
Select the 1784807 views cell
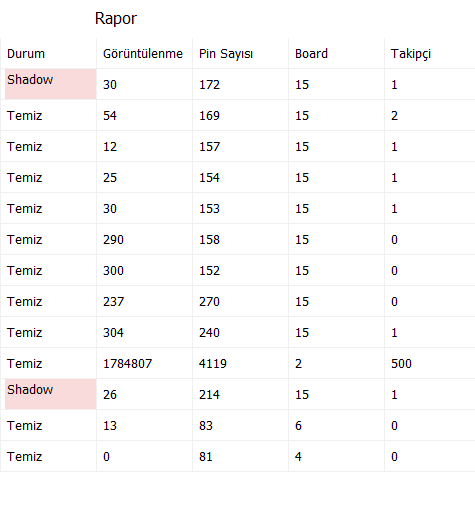pyautogui.click(x=145, y=363)
